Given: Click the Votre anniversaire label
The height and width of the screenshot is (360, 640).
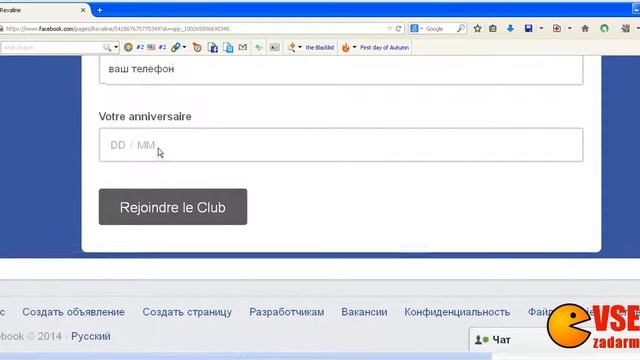Looking at the screenshot, I should 145,116.
